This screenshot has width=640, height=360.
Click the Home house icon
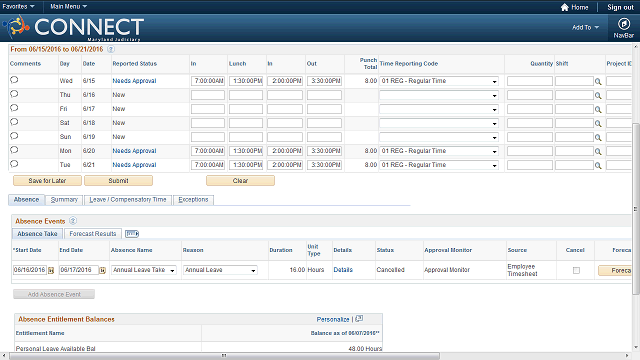coord(564,7)
